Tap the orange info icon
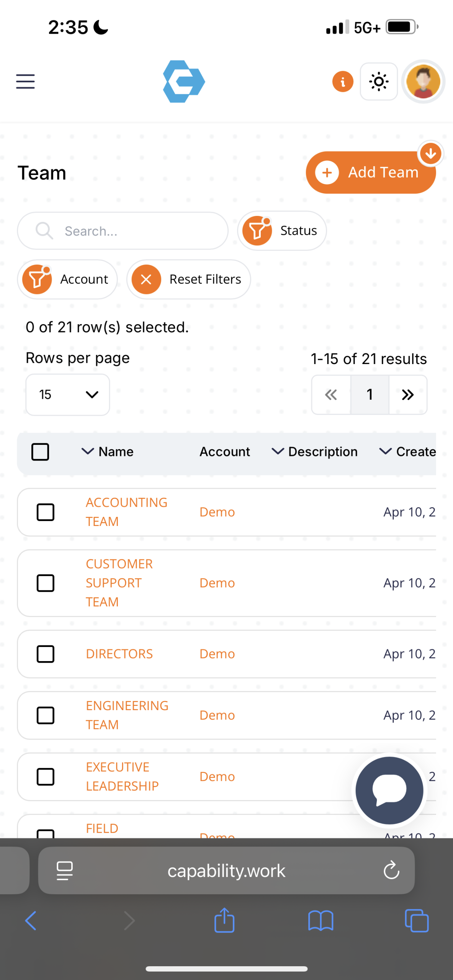This screenshot has height=980, width=453. [x=342, y=82]
